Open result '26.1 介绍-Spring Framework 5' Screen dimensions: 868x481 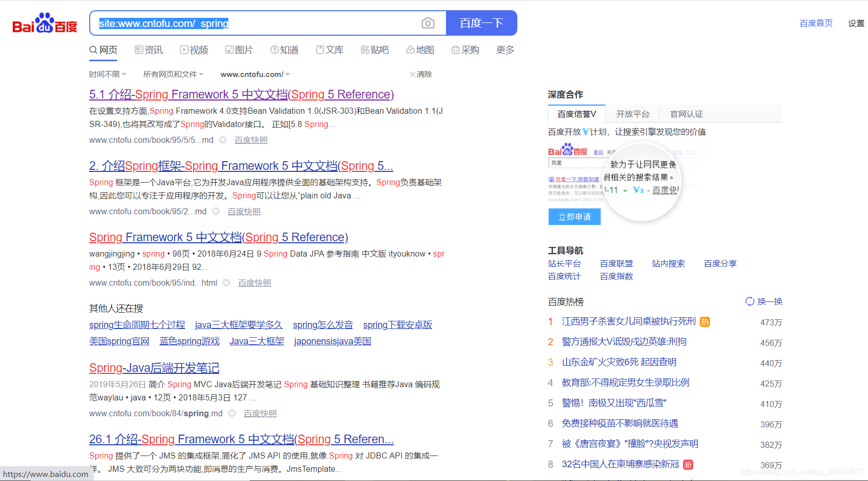tap(242, 439)
